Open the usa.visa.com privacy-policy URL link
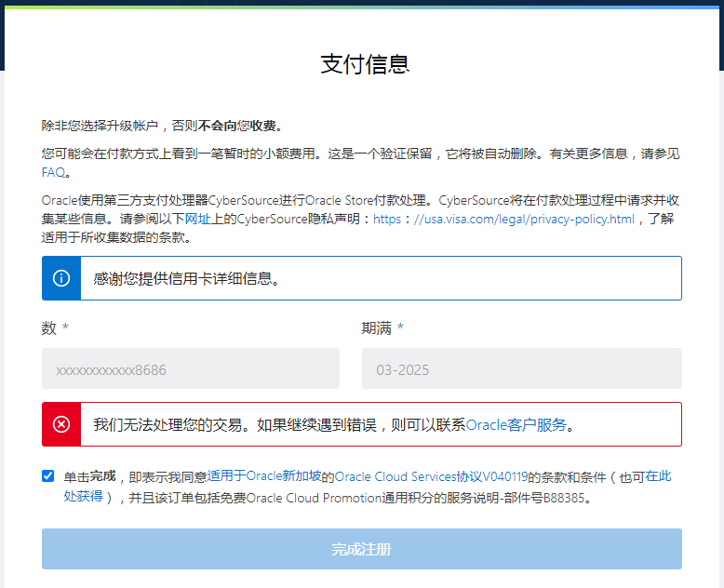This screenshot has width=724, height=588. (x=503, y=219)
